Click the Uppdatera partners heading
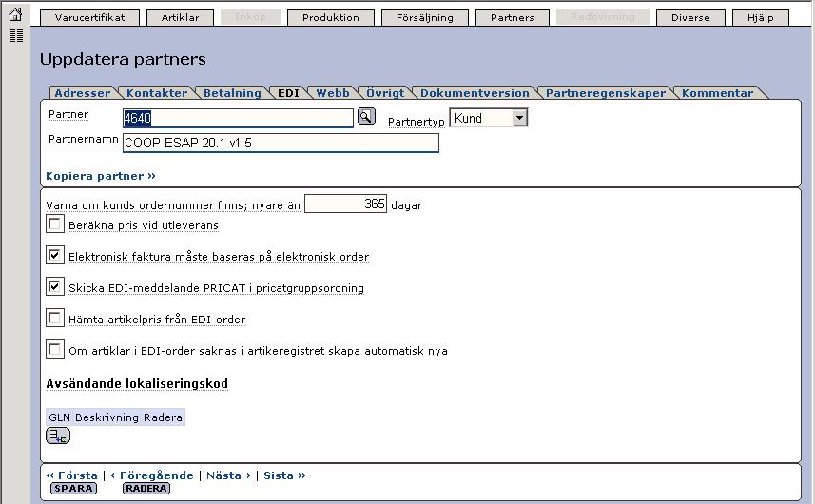The height and width of the screenshot is (504, 815). click(x=124, y=59)
